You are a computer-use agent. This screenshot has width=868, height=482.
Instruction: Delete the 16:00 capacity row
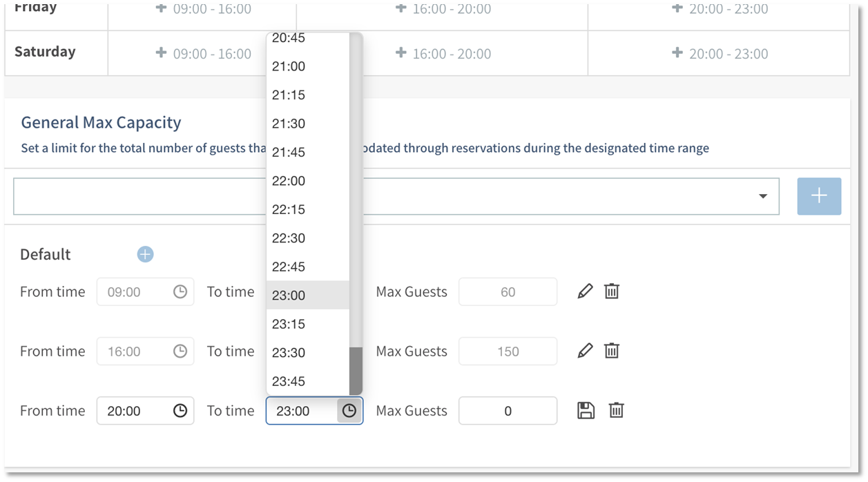[612, 351]
